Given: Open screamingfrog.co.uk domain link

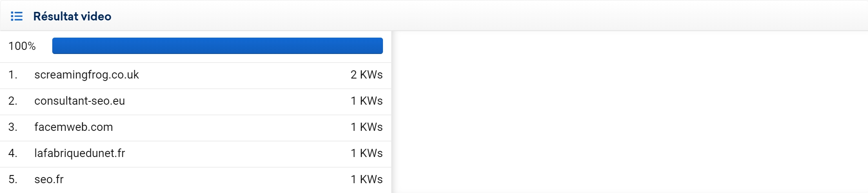Looking at the screenshot, I should pyautogui.click(x=87, y=75).
